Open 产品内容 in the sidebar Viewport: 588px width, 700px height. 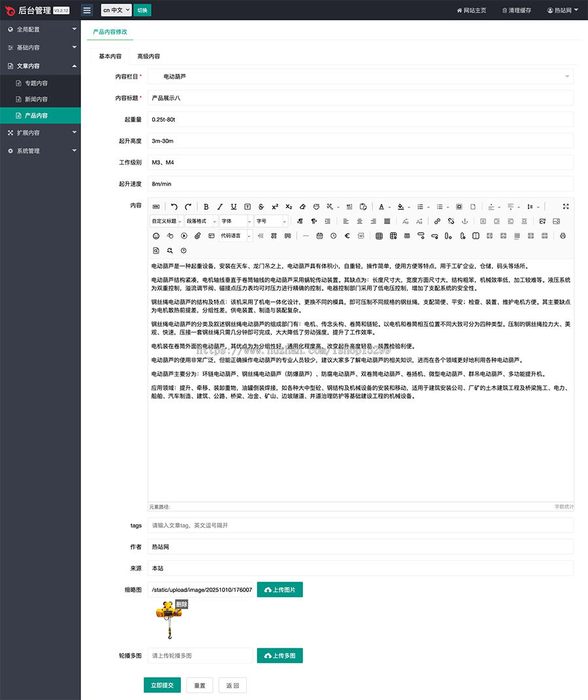tap(40, 115)
